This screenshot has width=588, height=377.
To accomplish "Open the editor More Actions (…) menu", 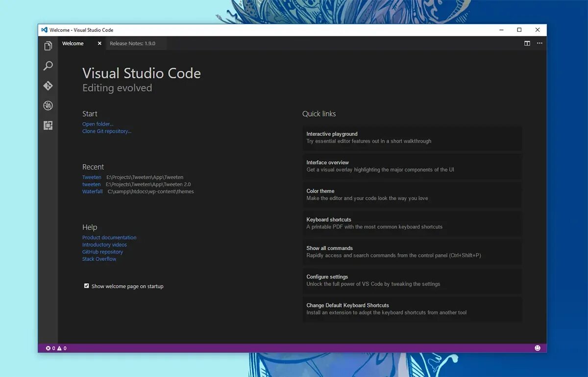I will click(539, 43).
